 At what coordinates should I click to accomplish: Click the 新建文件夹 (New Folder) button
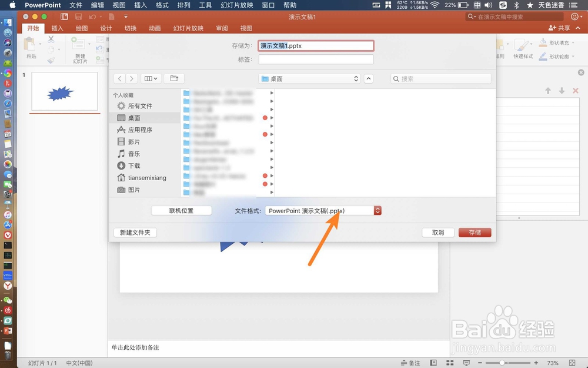(135, 233)
